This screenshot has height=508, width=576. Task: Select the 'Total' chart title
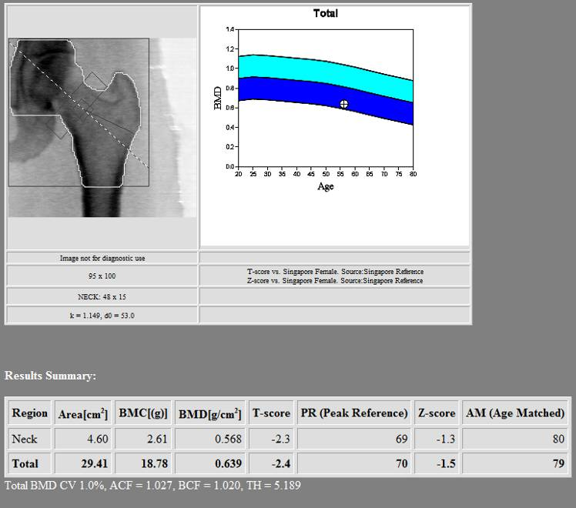pyautogui.click(x=325, y=14)
